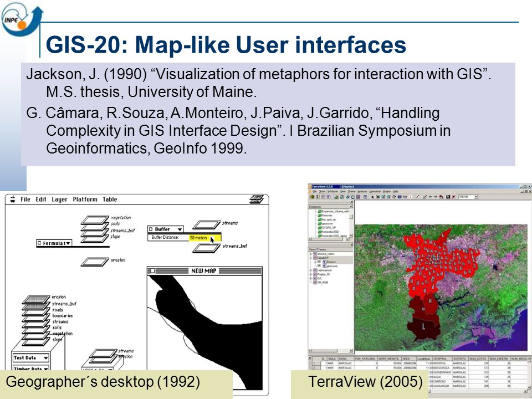The image size is (532, 399).
Task: Select the streams input layer beside the Buffer operator
Action: click(x=206, y=224)
